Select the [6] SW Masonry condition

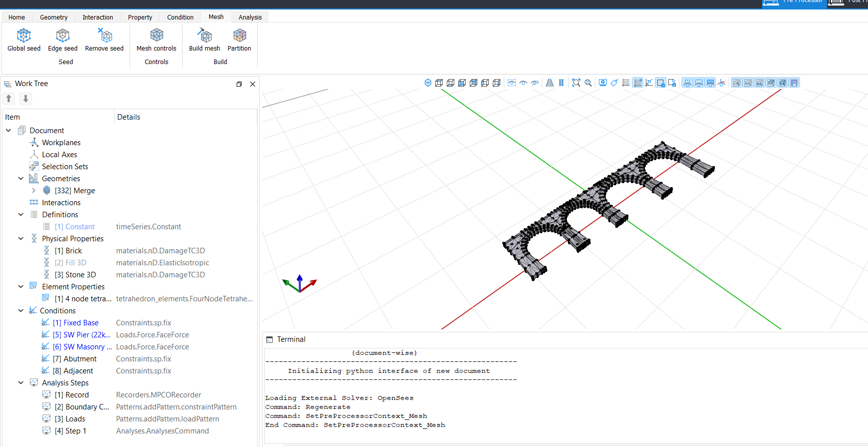(x=82, y=347)
